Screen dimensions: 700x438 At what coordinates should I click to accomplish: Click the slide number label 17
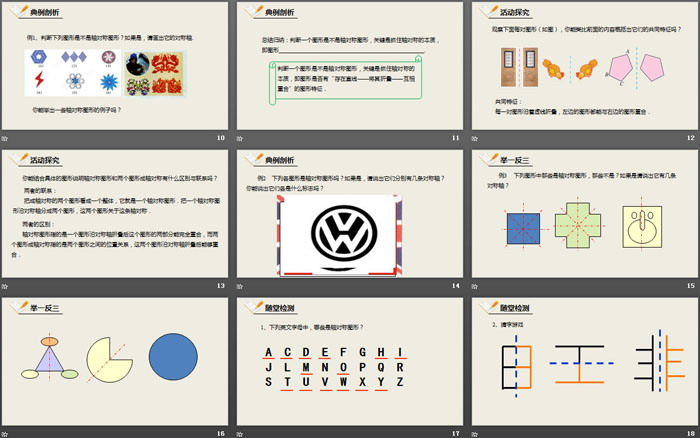[455, 434]
